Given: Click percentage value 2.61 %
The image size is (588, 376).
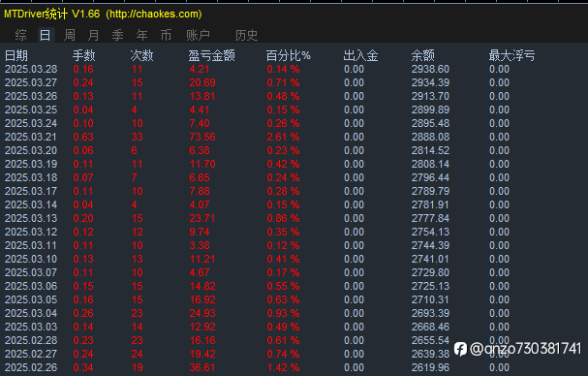Looking at the screenshot, I should pyautogui.click(x=283, y=137).
